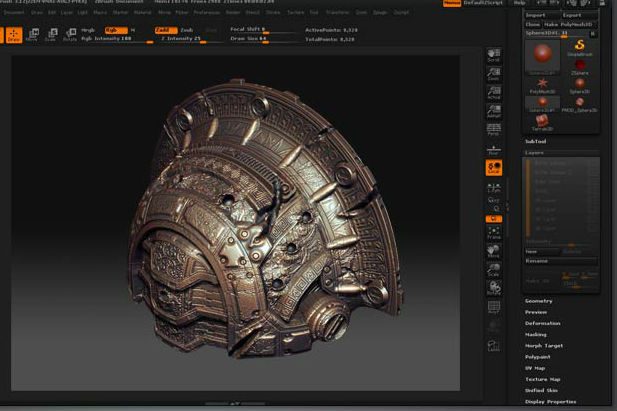Select the Terrain3D tool
Viewport: 617px width, 411px height.
(542, 123)
